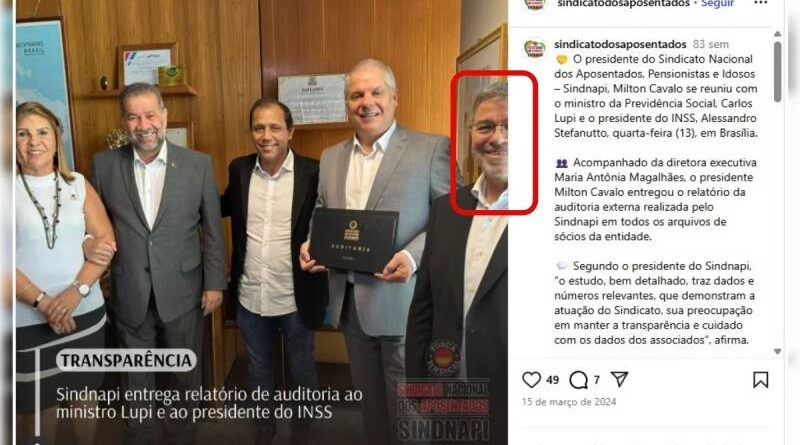Click the 15 de março de 2024 date
800x445 pixels.
point(569,402)
